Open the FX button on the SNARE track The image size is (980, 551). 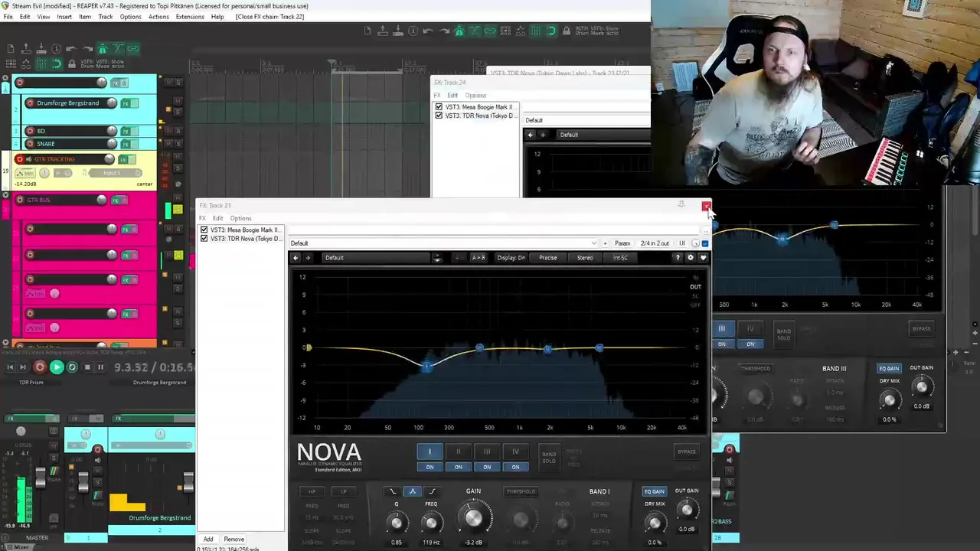(126, 143)
